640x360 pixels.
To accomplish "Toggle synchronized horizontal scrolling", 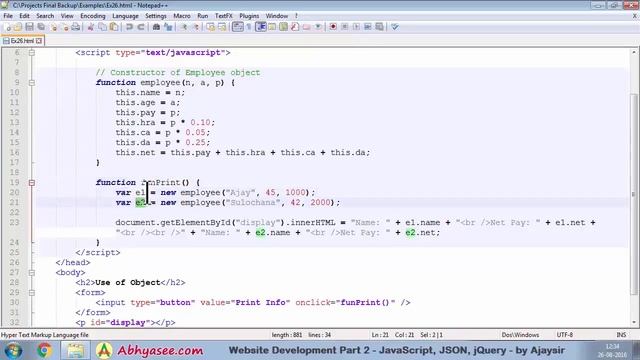I will pyautogui.click(x=222, y=27).
